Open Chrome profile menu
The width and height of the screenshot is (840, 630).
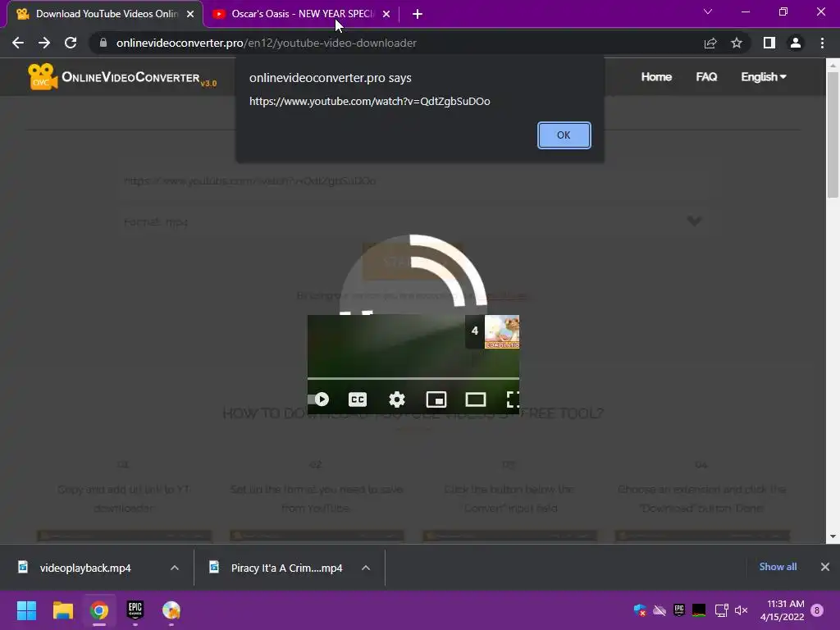click(796, 43)
